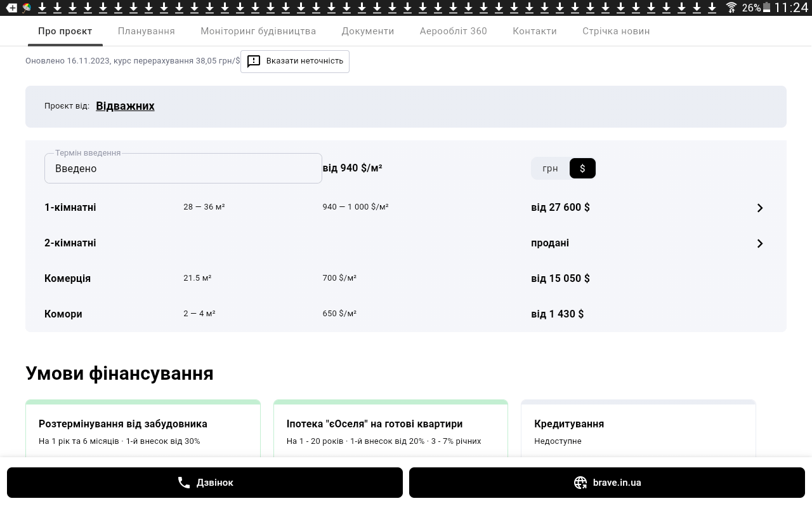
Task: Tap the Wi-Fi icon in the status bar
Action: coord(731,8)
